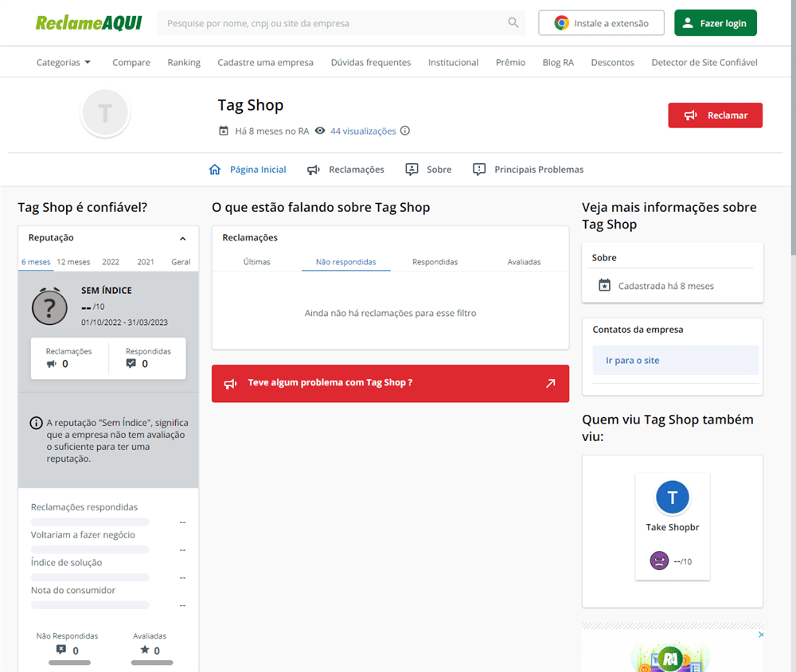This screenshot has width=796, height=672.
Task: Click check-bubble icon under Respondidas count
Action: point(131,363)
